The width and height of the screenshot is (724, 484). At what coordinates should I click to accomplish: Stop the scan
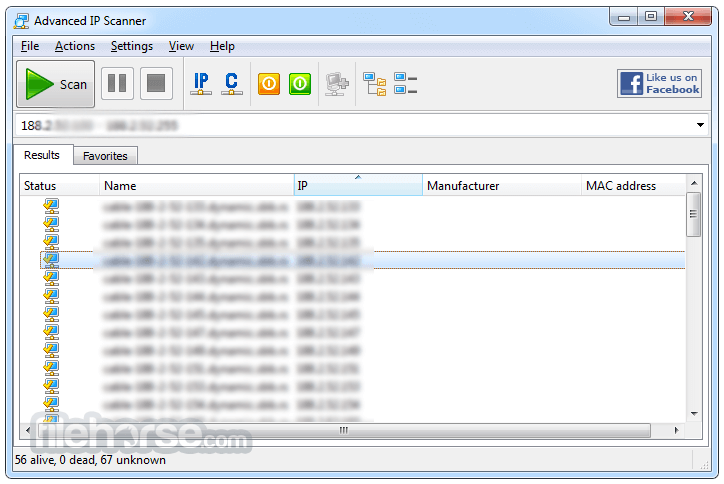tap(156, 84)
